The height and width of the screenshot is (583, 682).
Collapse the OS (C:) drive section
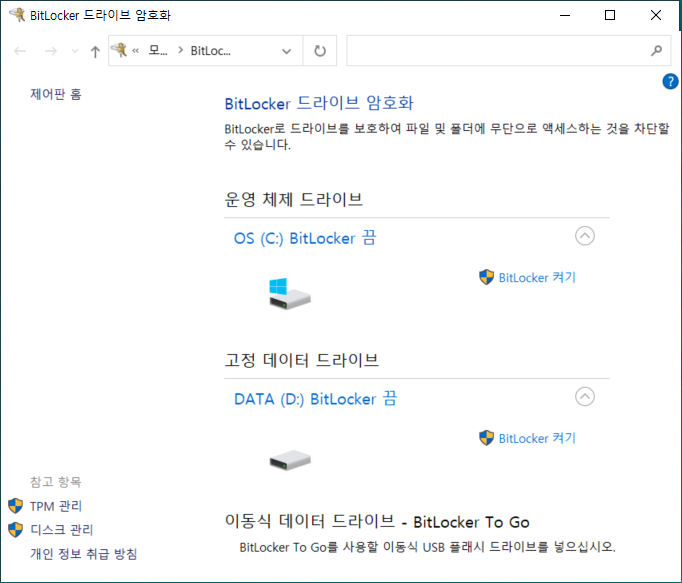pos(585,236)
